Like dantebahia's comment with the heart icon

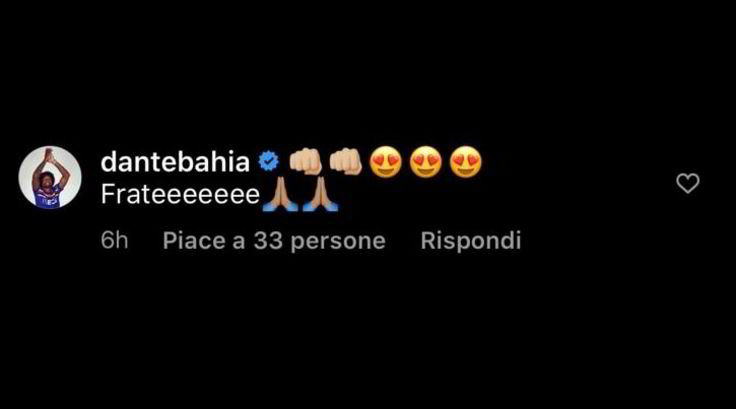(x=688, y=183)
